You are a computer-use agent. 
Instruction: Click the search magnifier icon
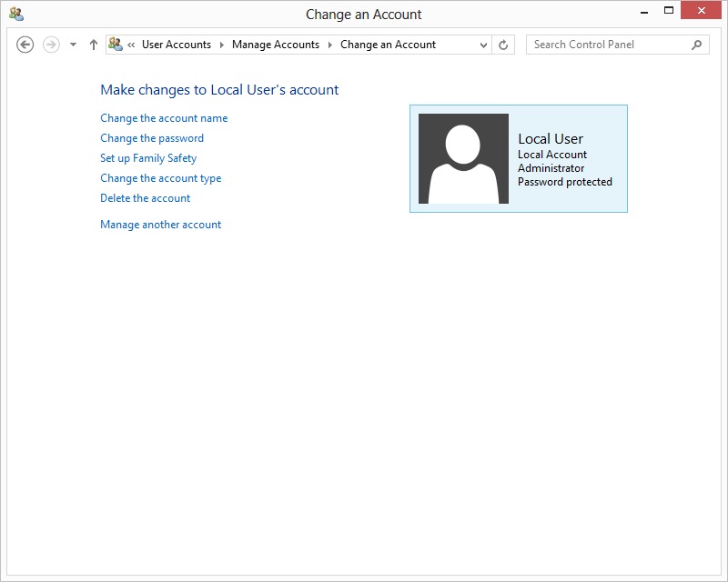pos(697,45)
